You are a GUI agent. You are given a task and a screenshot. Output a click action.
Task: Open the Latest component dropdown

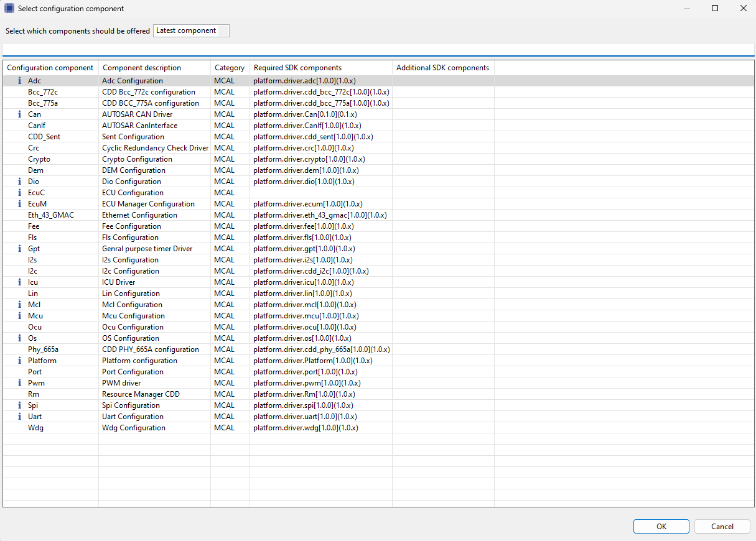191,30
